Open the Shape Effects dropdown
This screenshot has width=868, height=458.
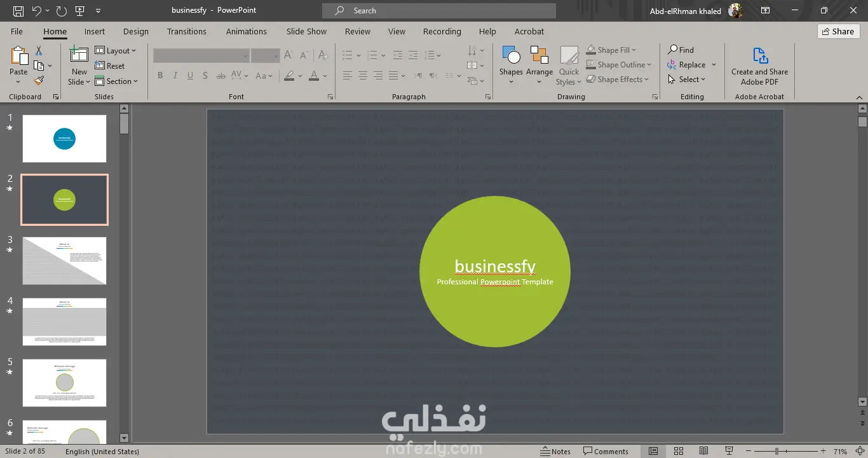coord(617,80)
